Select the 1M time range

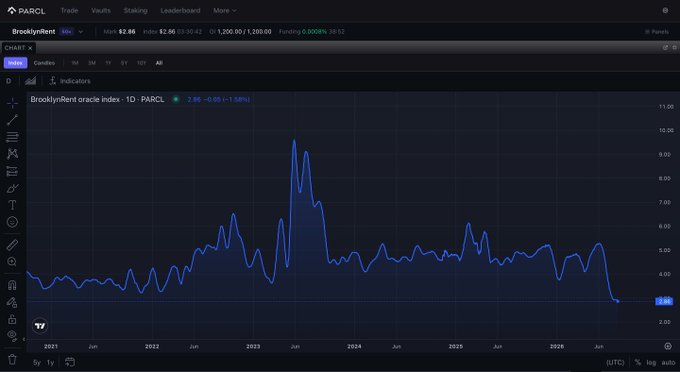75,63
